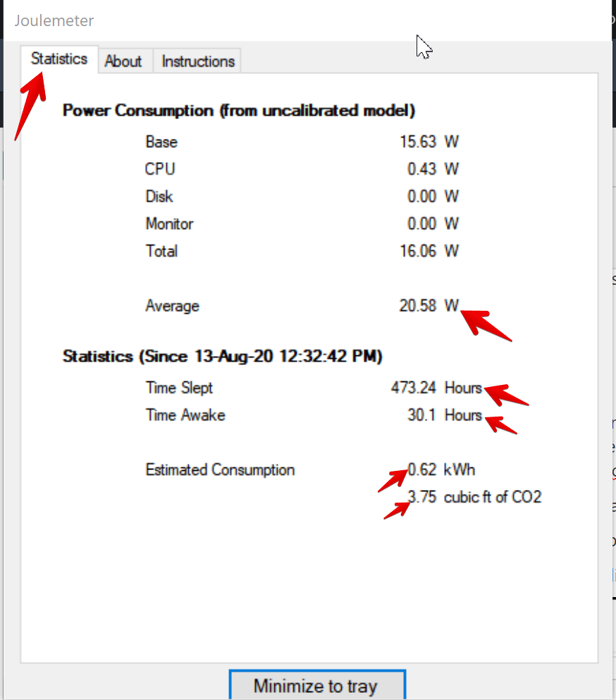Screen dimensions: 616x700
Task: Click the CPU value 0.43
Action: coord(421,169)
